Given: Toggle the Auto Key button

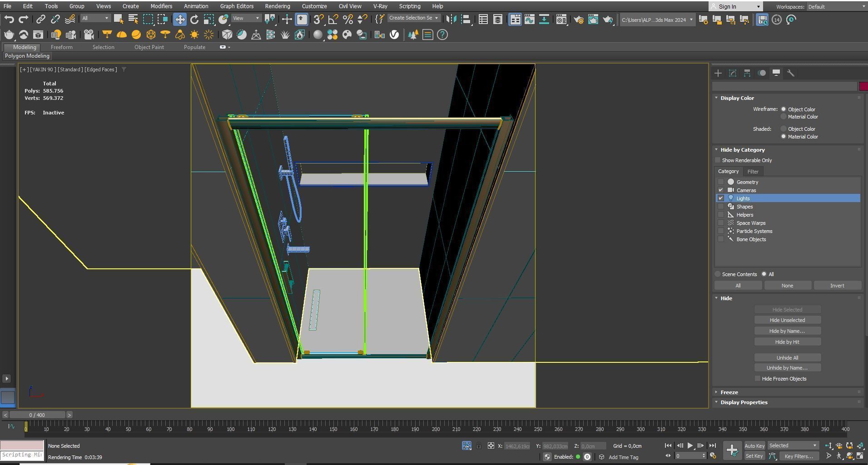Looking at the screenshot, I should point(754,446).
